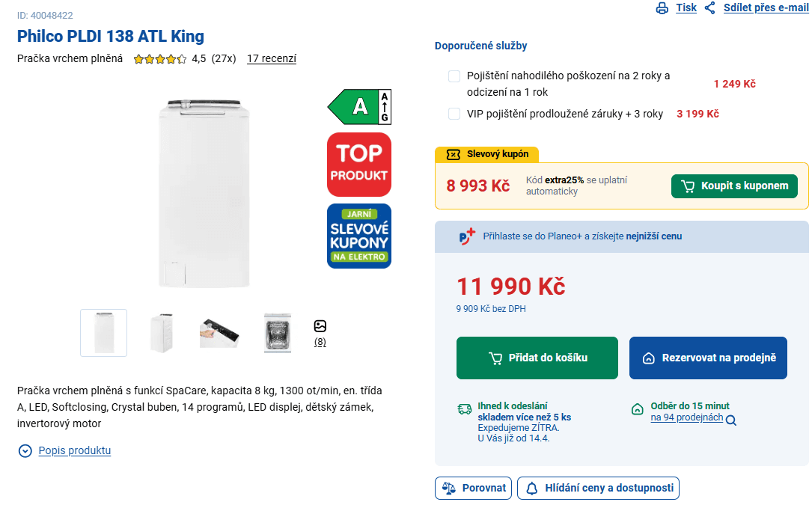The height and width of the screenshot is (505, 812).
Task: Open the TOP PRODUKT badge
Action: 358,164
